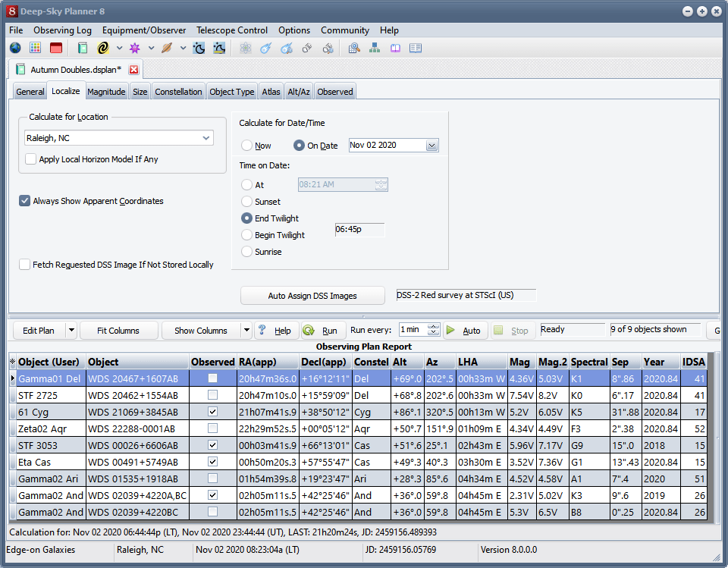Open the Raleigh, NC location dropdown
728x568 pixels.
tap(206, 138)
